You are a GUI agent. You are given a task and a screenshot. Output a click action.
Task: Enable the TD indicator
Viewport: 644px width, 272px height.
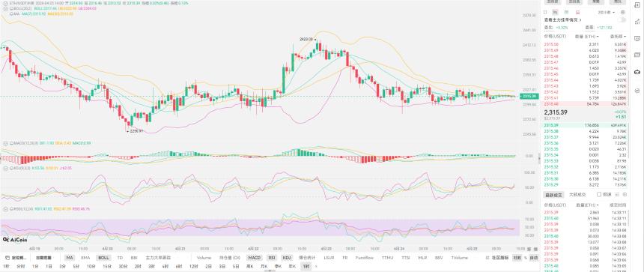pyautogui.click(x=120, y=258)
